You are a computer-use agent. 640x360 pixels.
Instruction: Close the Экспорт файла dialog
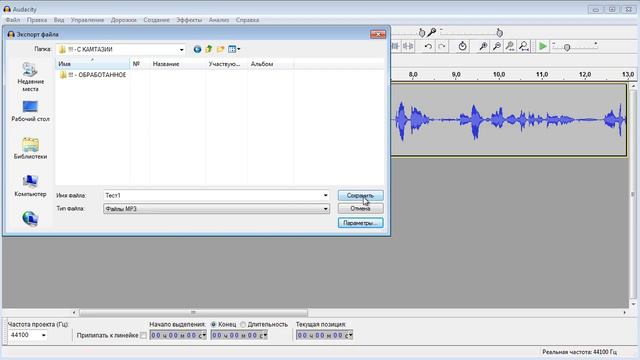coord(378,34)
